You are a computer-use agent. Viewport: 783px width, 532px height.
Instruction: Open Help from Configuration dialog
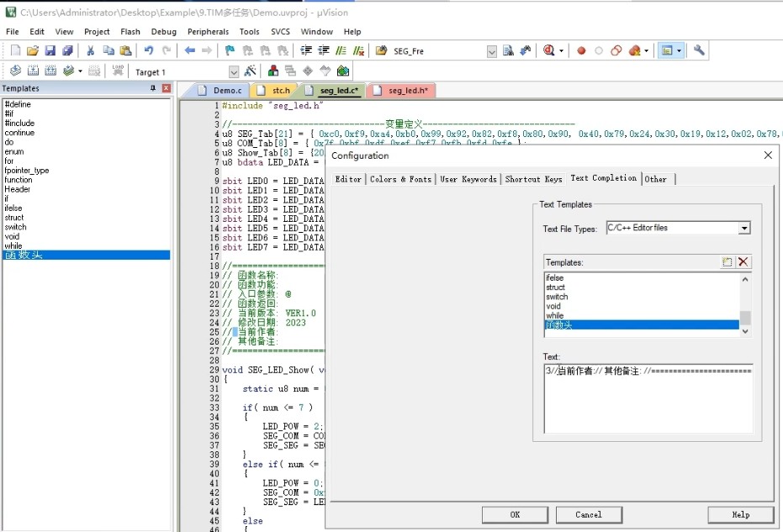[x=741, y=514]
